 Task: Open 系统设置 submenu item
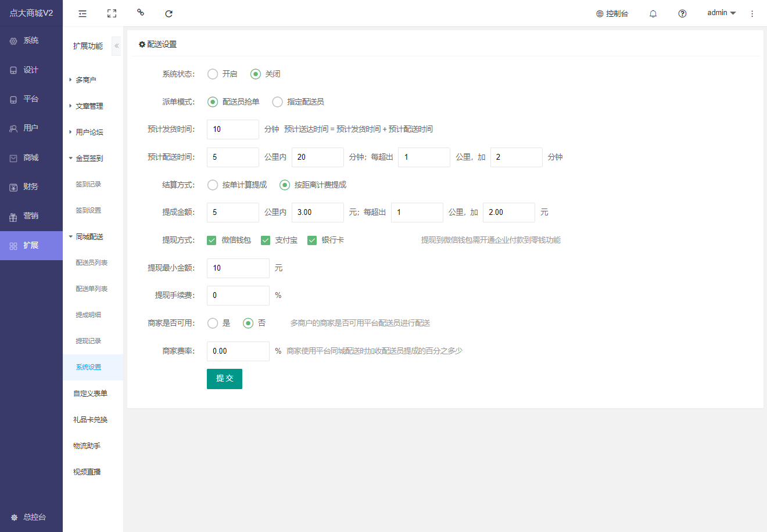point(93,367)
